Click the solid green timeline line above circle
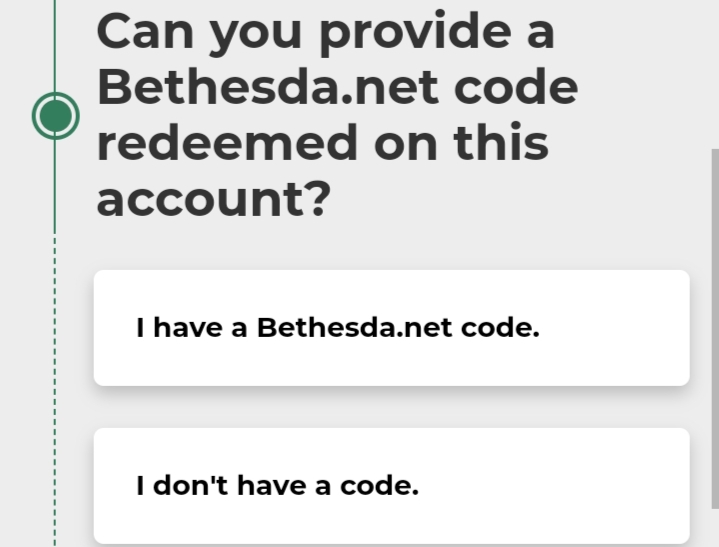The image size is (719, 547). click(x=55, y=46)
